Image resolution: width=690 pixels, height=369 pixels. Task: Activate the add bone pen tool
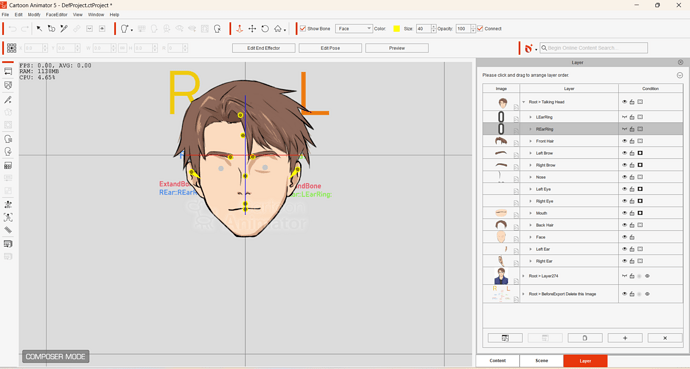(x=64, y=29)
